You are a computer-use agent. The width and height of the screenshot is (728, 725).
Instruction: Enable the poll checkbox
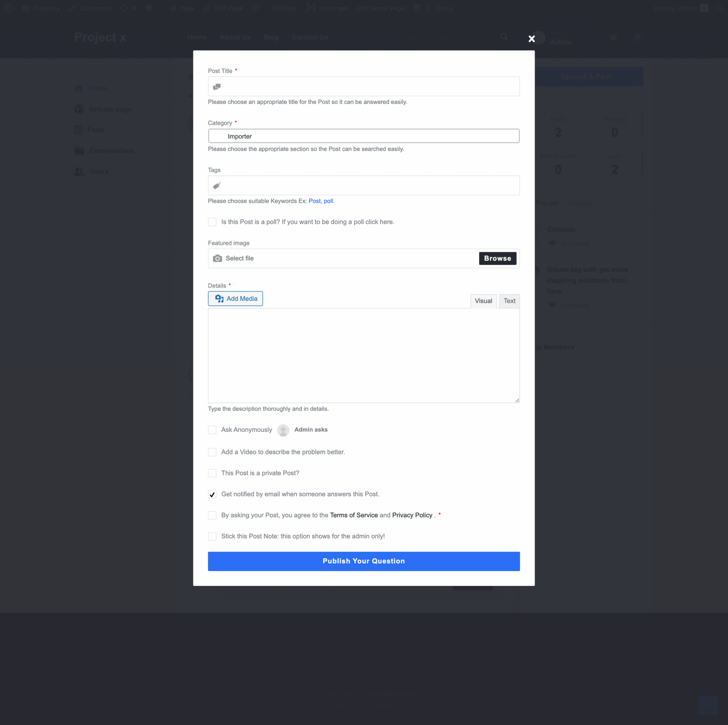pyautogui.click(x=212, y=222)
